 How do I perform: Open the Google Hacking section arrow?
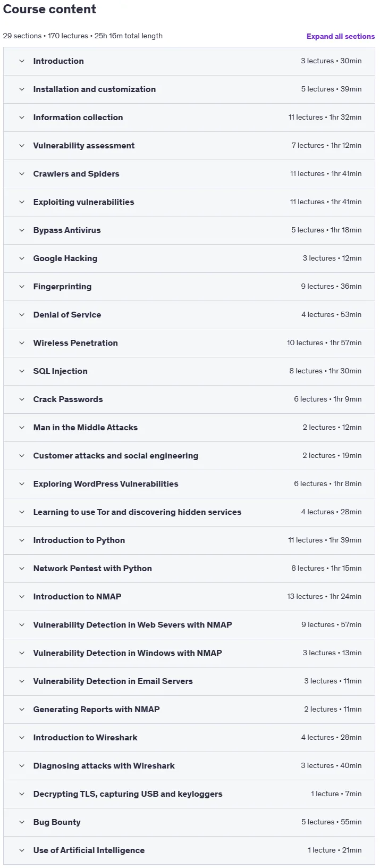[22, 258]
